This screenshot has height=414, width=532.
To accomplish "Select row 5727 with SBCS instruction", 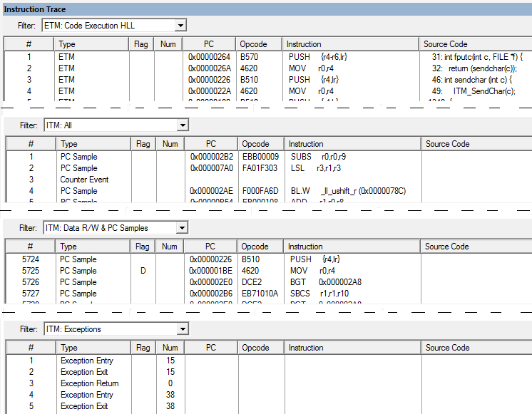I will pos(317,294).
